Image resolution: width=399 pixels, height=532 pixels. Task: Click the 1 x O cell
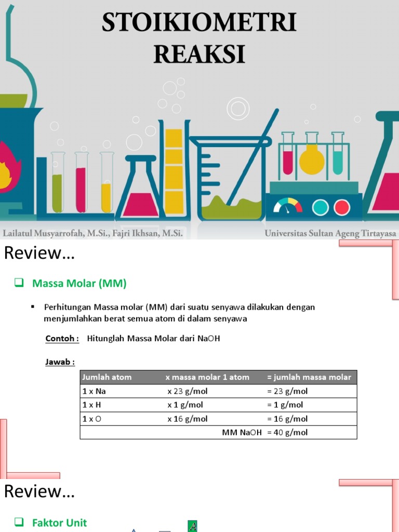tap(91, 419)
